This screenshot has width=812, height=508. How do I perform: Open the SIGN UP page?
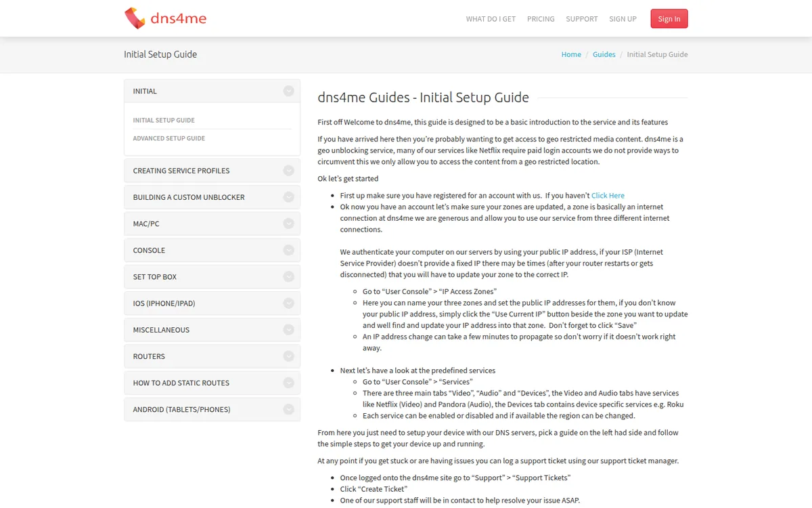(x=623, y=19)
